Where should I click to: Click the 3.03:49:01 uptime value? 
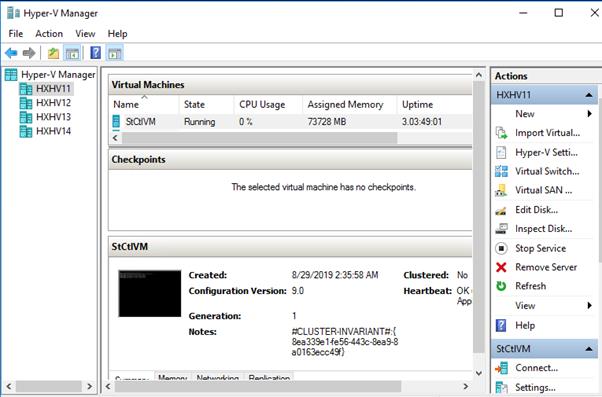tap(422, 122)
